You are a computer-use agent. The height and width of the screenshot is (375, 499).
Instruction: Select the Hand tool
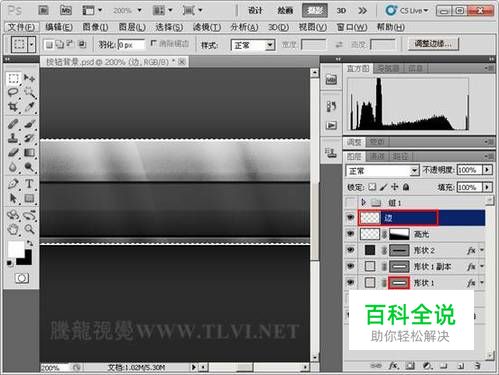pos(13,229)
